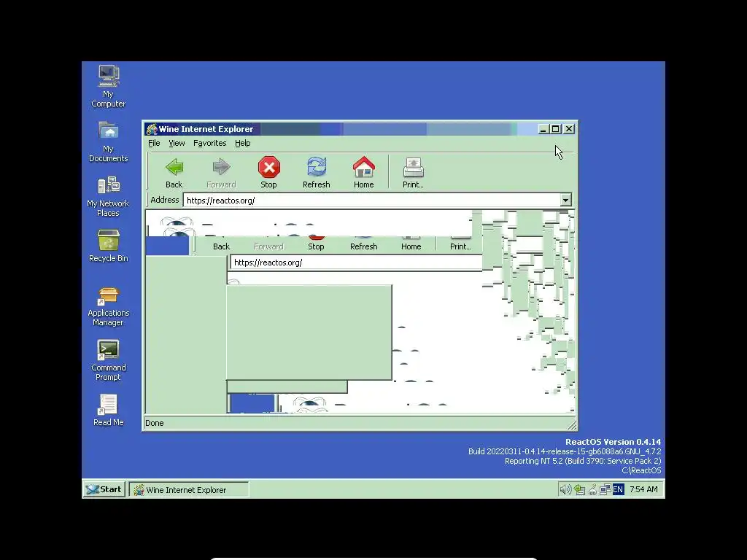Image resolution: width=747 pixels, height=560 pixels.
Task: Select the Applications Manager shortcut
Action: (109, 295)
